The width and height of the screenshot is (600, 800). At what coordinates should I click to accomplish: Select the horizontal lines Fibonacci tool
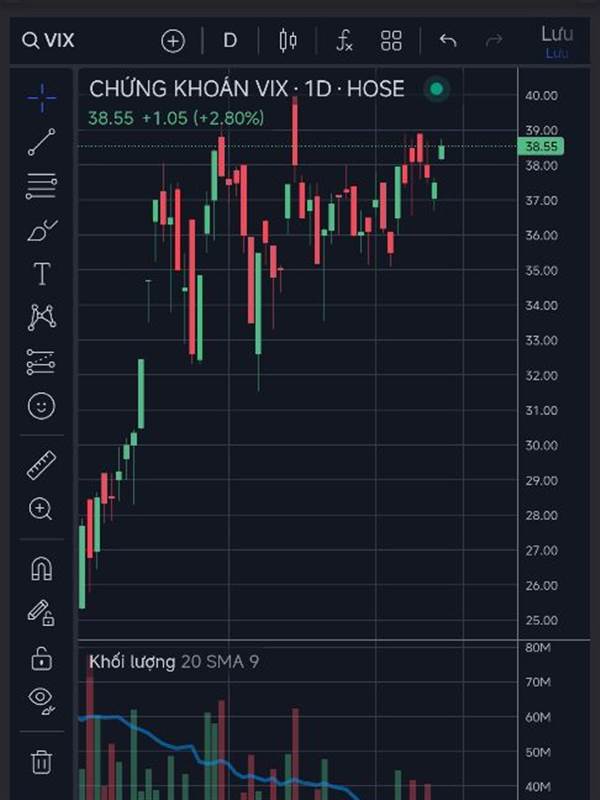click(x=42, y=186)
